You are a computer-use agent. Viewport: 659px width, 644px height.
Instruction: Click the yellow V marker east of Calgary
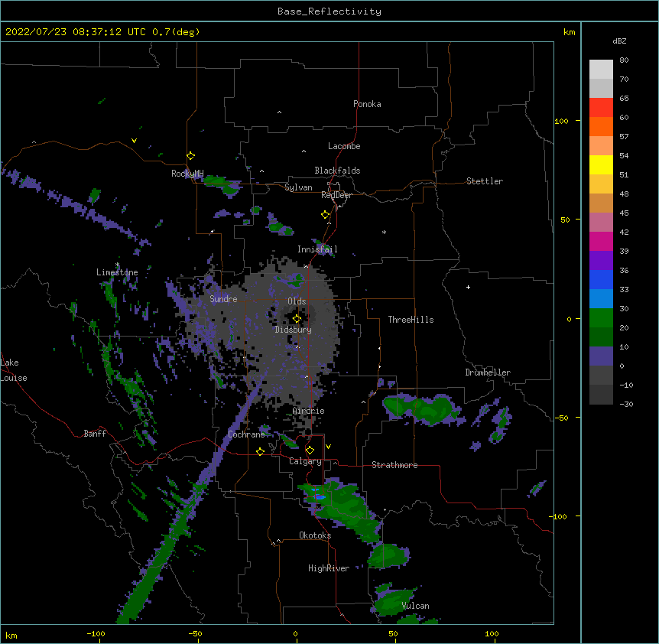pyautogui.click(x=328, y=447)
